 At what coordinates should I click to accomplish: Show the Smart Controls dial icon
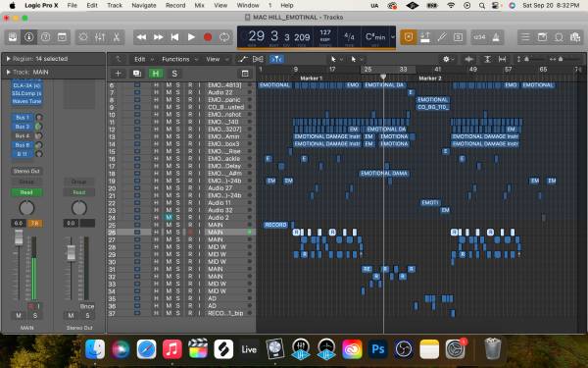click(x=83, y=37)
